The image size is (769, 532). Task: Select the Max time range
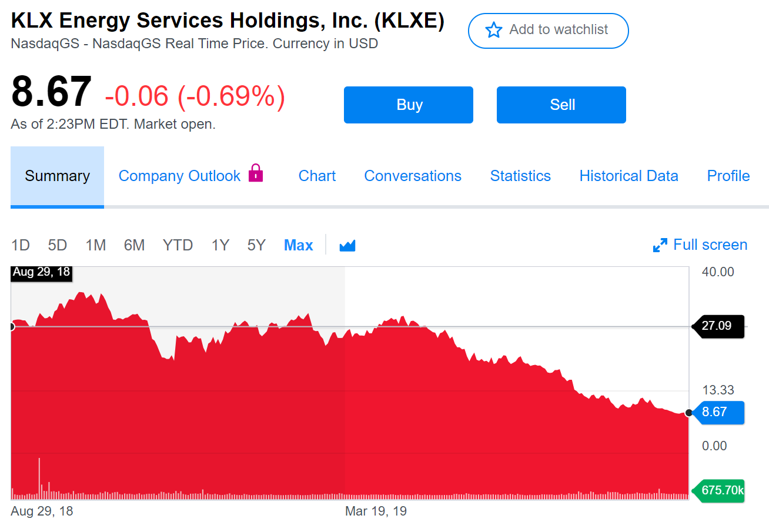pos(298,245)
